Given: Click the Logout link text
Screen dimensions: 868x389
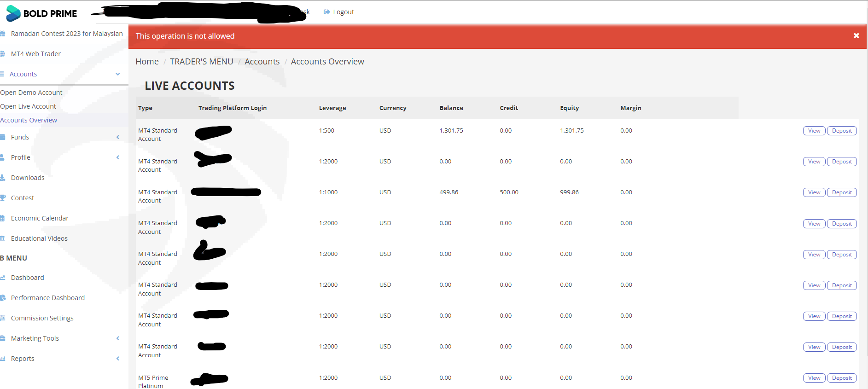Looking at the screenshot, I should 344,12.
